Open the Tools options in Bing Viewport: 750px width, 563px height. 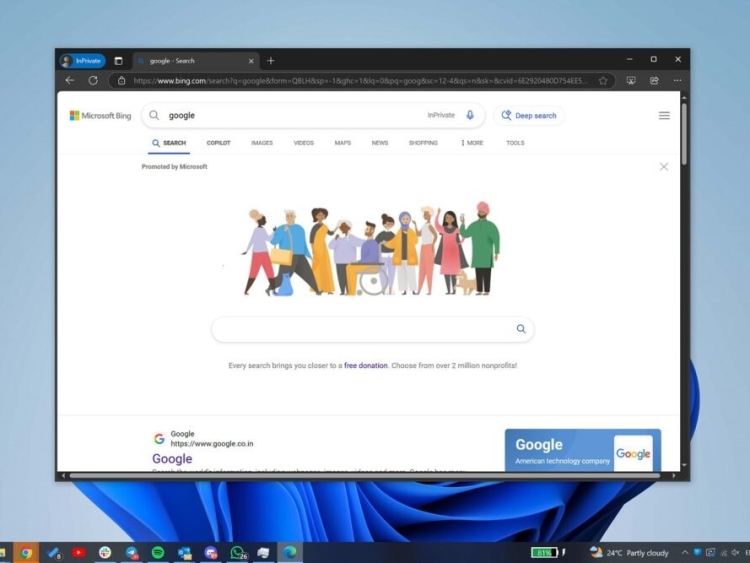point(515,143)
